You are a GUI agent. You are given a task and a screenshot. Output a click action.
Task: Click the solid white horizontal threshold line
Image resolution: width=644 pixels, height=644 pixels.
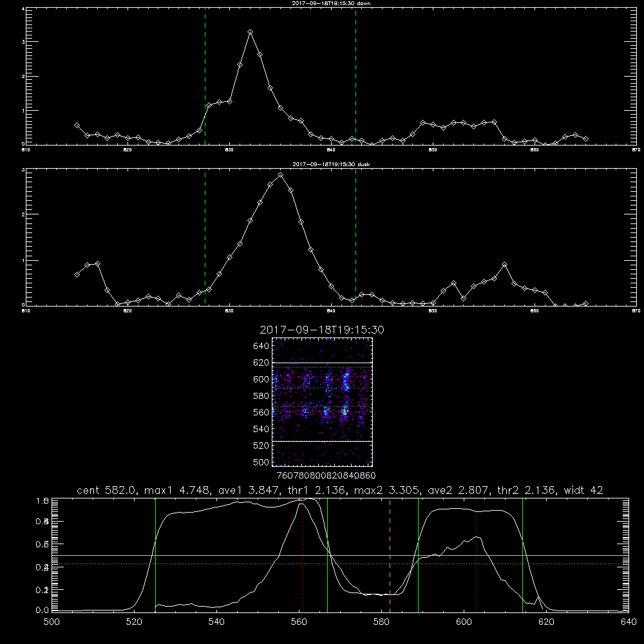340,555
